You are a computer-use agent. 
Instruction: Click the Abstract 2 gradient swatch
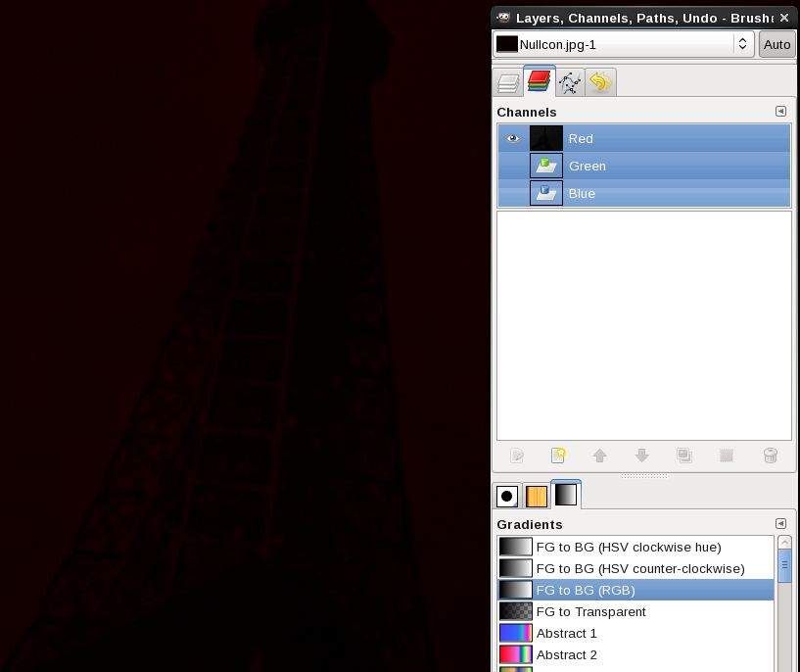click(x=516, y=654)
